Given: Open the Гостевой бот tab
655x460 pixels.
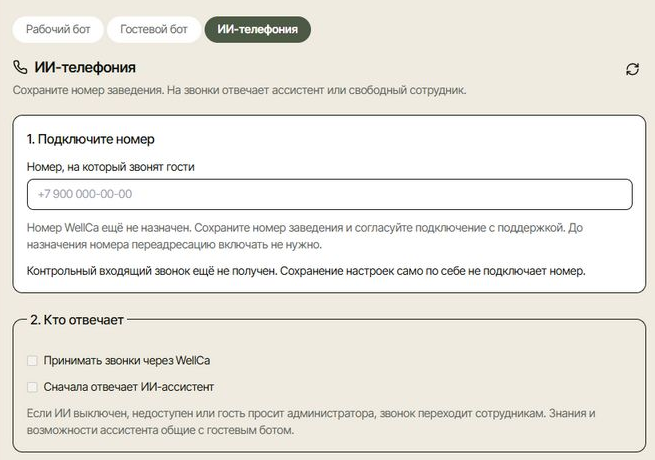Looking at the screenshot, I should point(154,29).
